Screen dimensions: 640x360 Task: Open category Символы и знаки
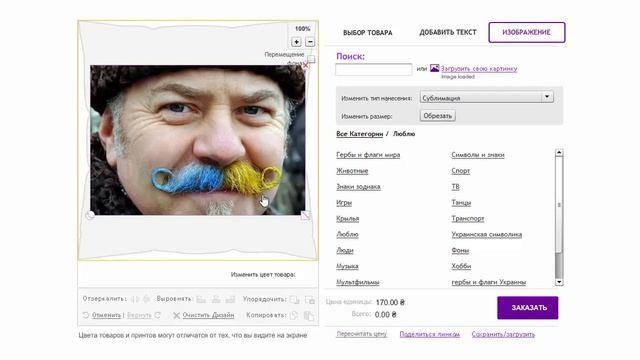(x=478, y=155)
